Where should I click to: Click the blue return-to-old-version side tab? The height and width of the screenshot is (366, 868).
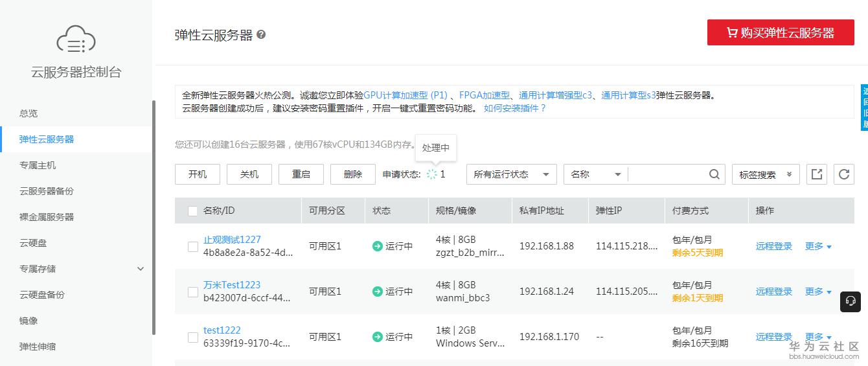(x=864, y=108)
